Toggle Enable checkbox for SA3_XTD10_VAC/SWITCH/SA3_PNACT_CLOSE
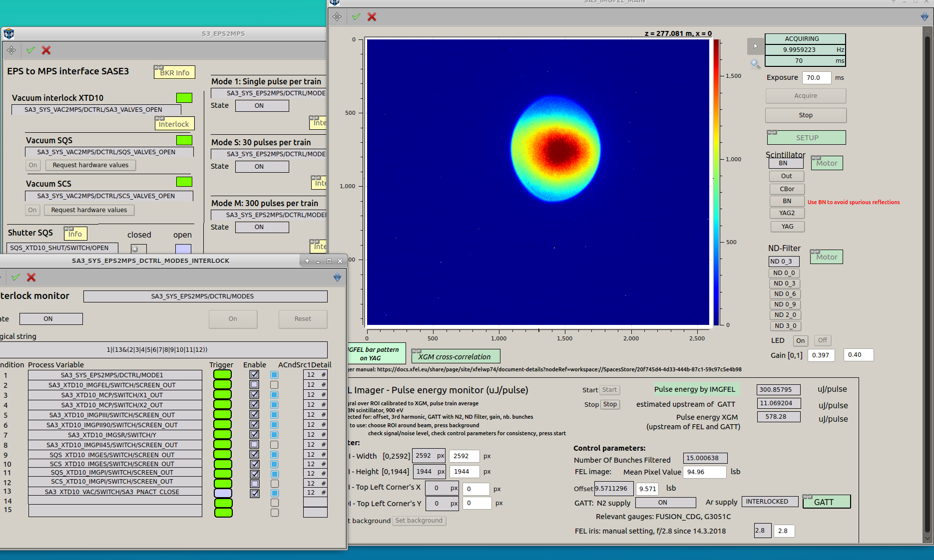Screen dimensions: 934x560 click(255, 493)
